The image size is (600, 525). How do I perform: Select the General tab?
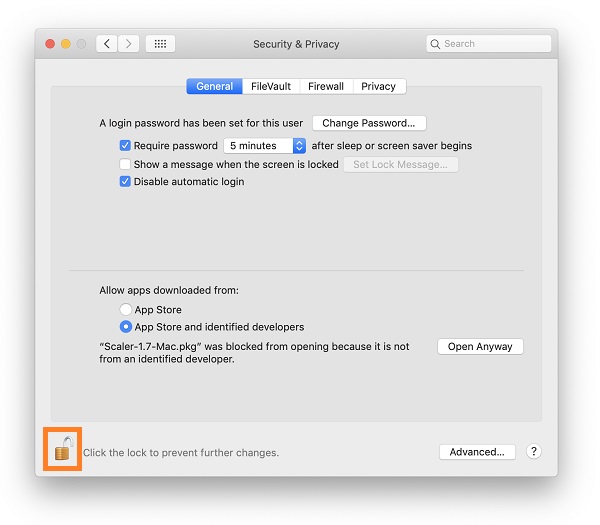pyautogui.click(x=214, y=87)
